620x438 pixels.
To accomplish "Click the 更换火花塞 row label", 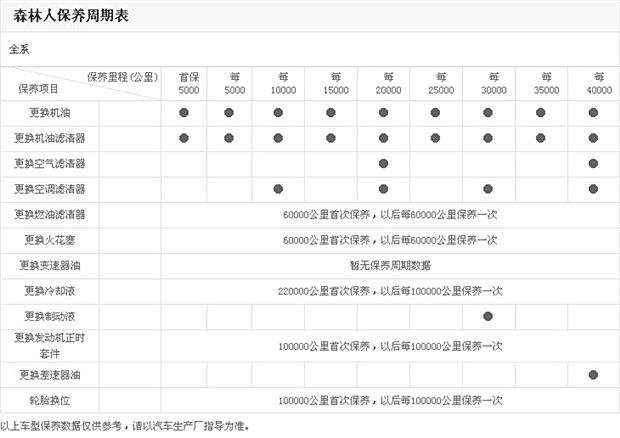I will coord(50,240).
